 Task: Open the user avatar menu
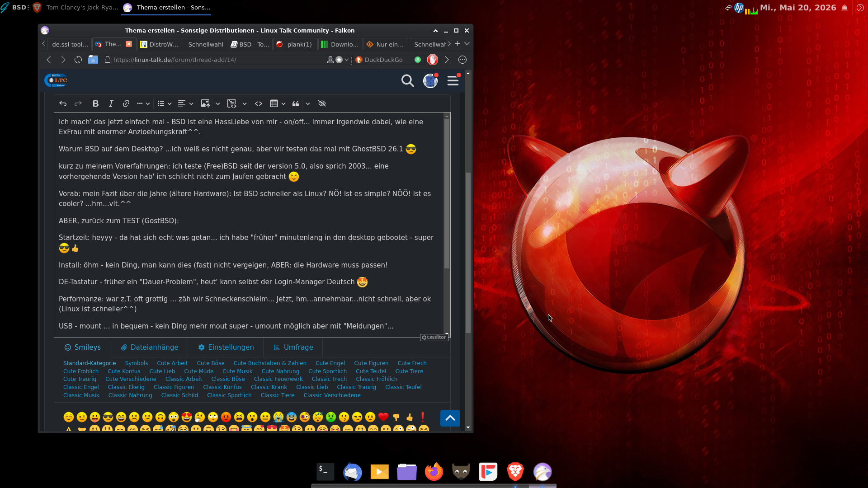coord(430,80)
